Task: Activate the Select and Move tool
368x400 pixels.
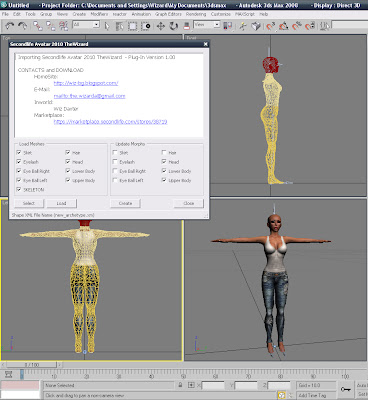Action: point(161,26)
